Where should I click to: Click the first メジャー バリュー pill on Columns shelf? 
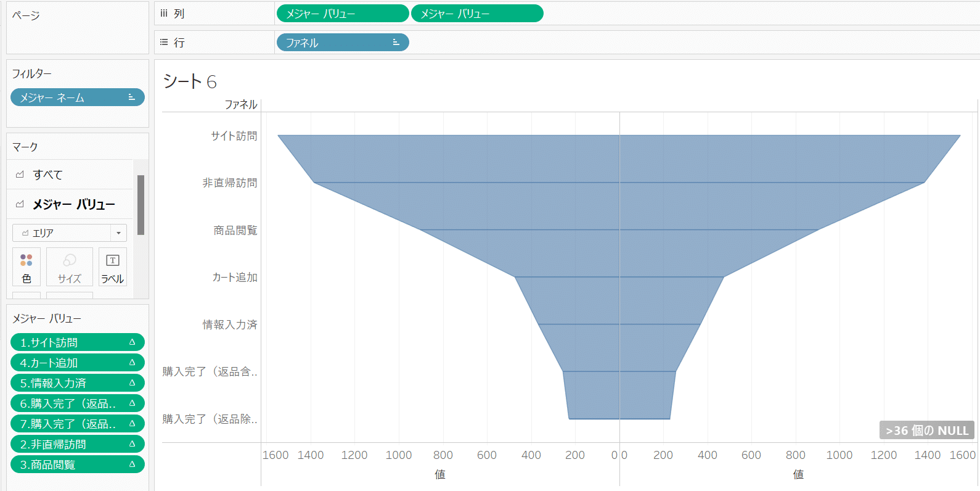coord(343,14)
